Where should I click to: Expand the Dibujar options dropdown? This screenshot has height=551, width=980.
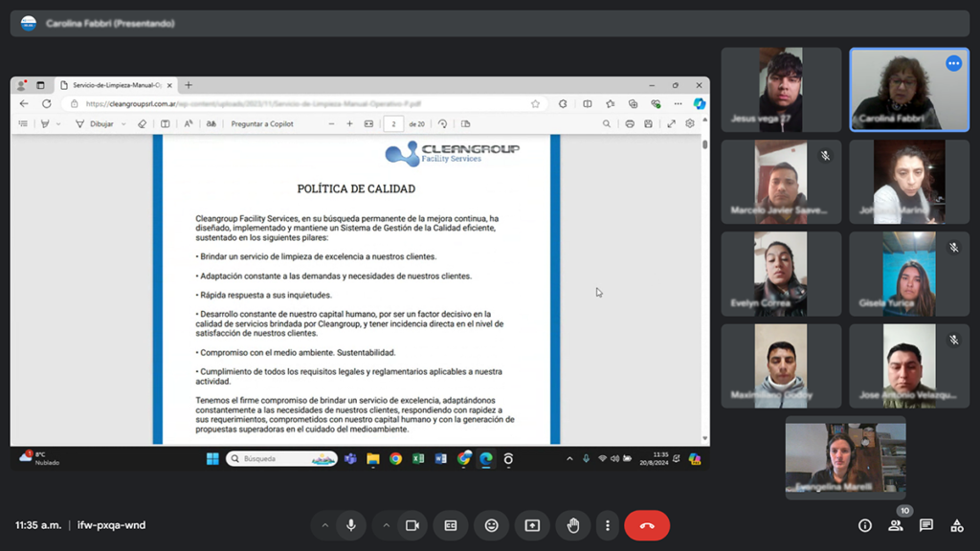coord(123,123)
